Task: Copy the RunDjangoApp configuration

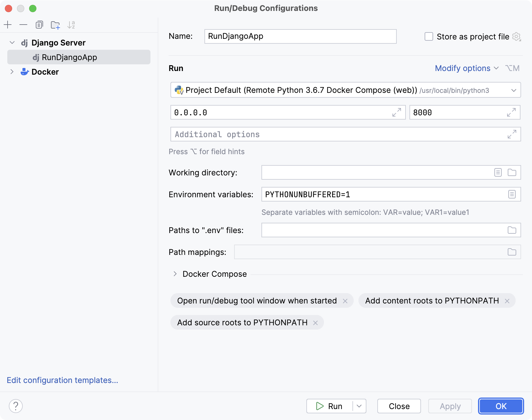Action: coord(39,25)
